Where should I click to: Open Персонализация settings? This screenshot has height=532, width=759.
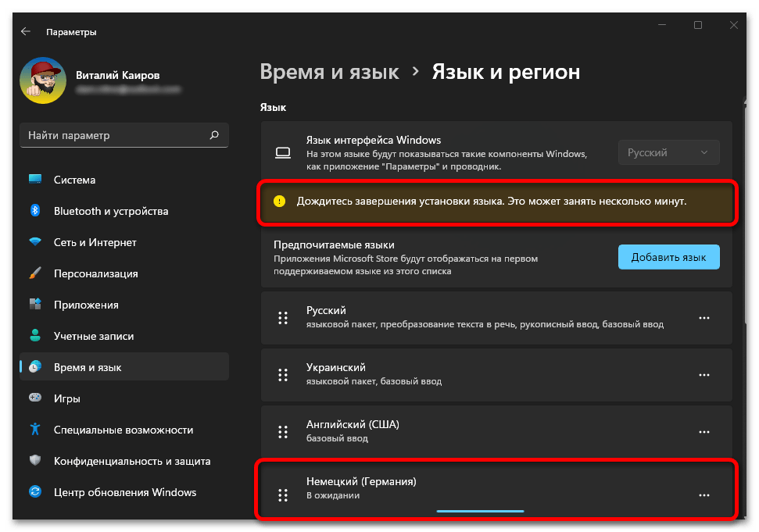pos(124,273)
